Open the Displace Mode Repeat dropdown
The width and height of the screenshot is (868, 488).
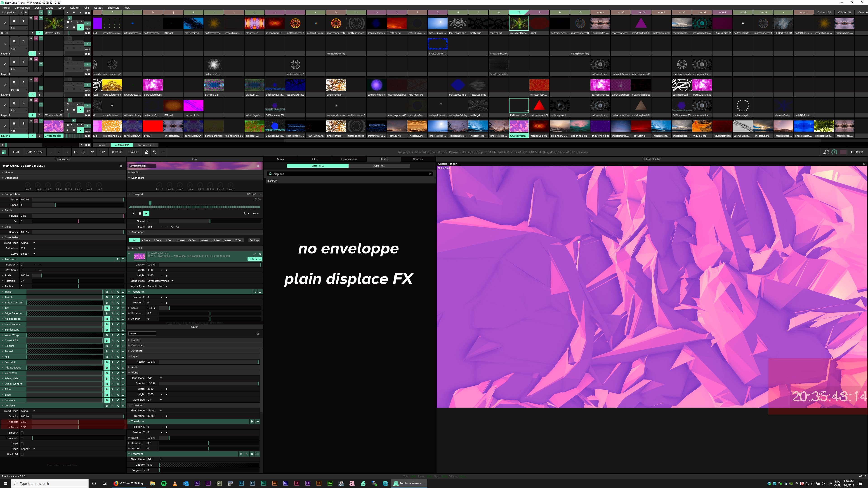point(28,449)
